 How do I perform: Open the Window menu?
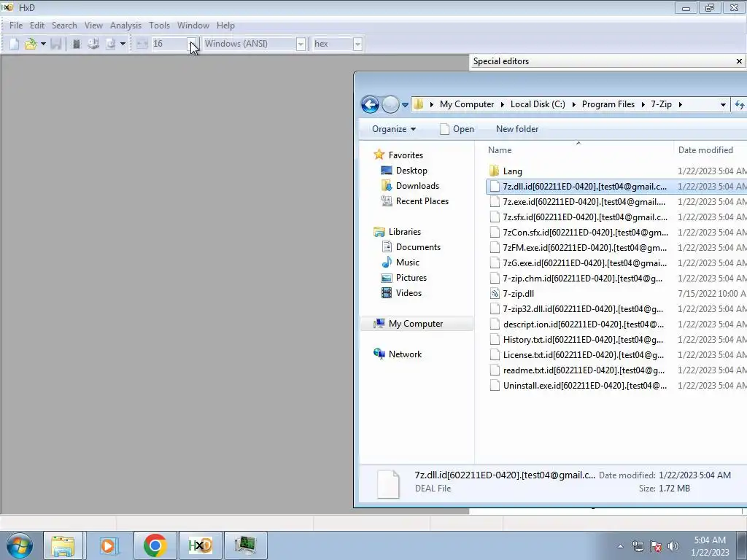point(193,26)
